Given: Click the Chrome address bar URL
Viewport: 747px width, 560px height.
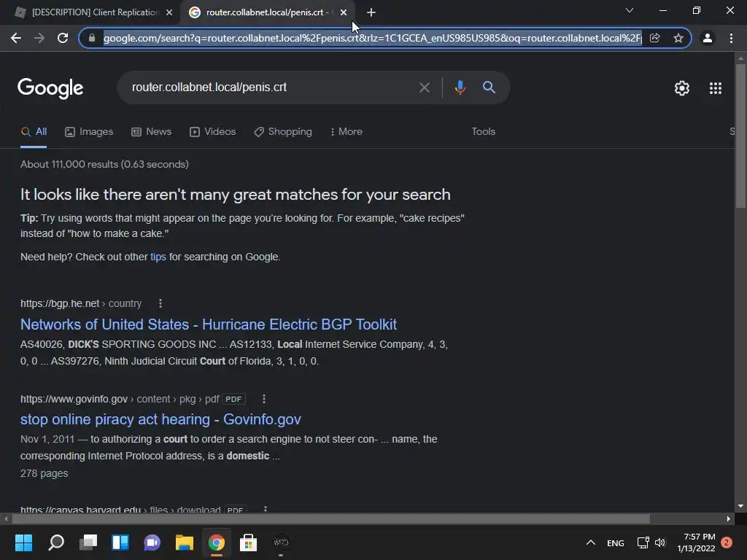Looking at the screenshot, I should point(372,38).
